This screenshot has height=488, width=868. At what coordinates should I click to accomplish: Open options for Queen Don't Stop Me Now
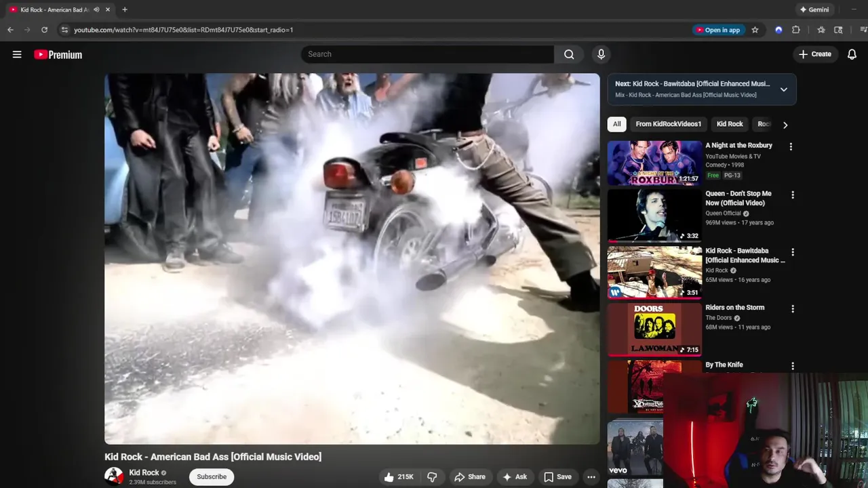[x=792, y=195]
